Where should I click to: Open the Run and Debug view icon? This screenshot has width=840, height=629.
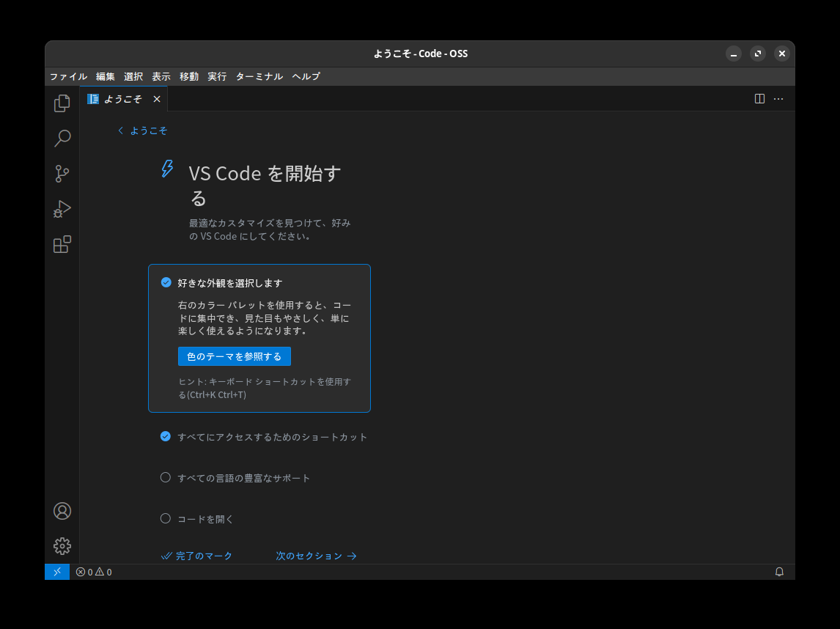62,209
